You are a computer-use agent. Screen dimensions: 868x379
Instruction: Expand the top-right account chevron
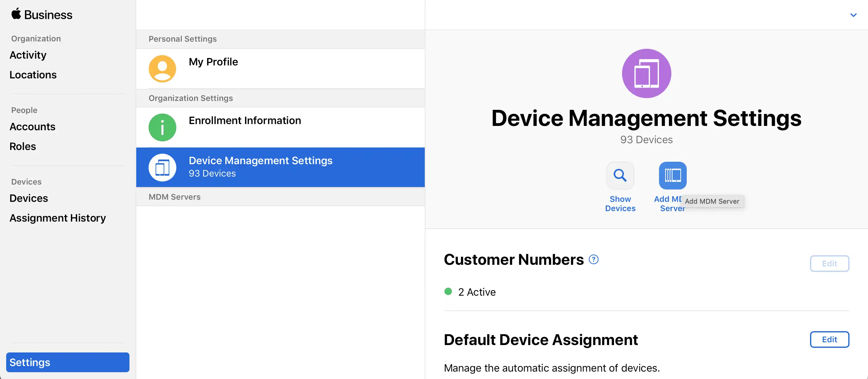pyautogui.click(x=853, y=15)
